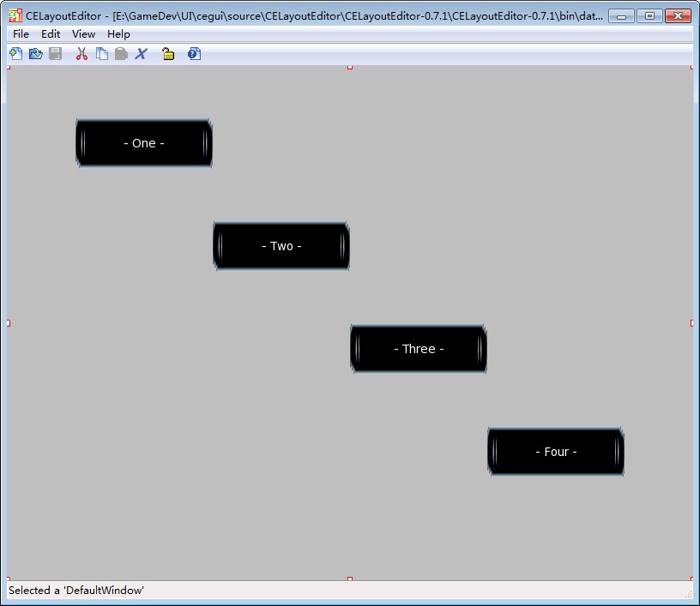Copy selection using the Copy icon
The image size is (700, 606).
102,54
